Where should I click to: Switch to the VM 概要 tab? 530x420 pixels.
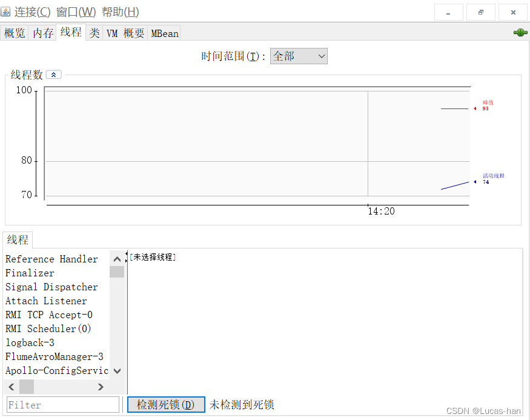pos(125,33)
